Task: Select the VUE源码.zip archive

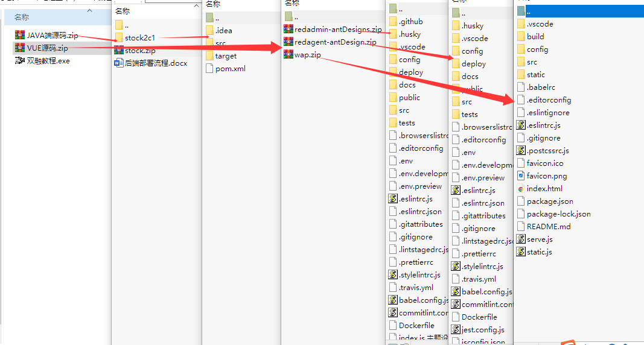Action: click(42, 48)
